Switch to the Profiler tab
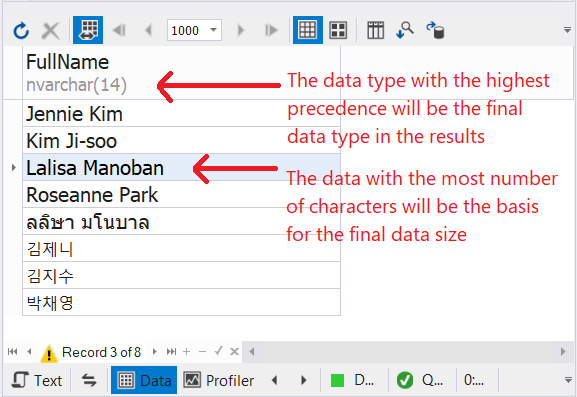577x397 pixels. click(x=219, y=380)
